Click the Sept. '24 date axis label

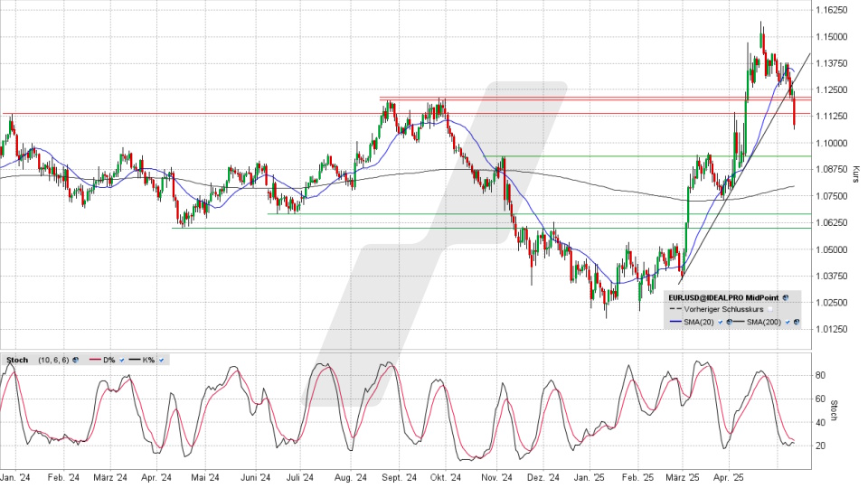coord(399,477)
